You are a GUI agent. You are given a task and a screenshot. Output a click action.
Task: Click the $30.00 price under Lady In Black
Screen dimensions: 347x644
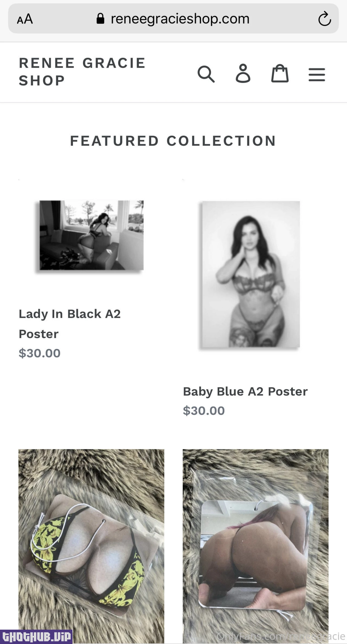40,353
